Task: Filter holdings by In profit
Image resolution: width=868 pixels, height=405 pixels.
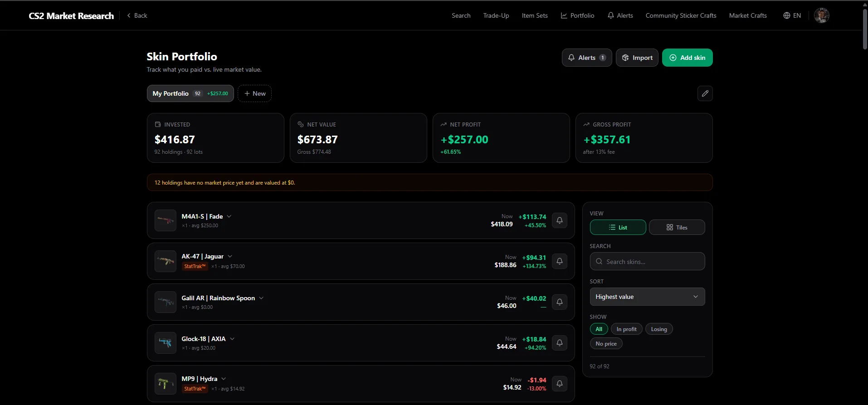Action: pyautogui.click(x=626, y=329)
